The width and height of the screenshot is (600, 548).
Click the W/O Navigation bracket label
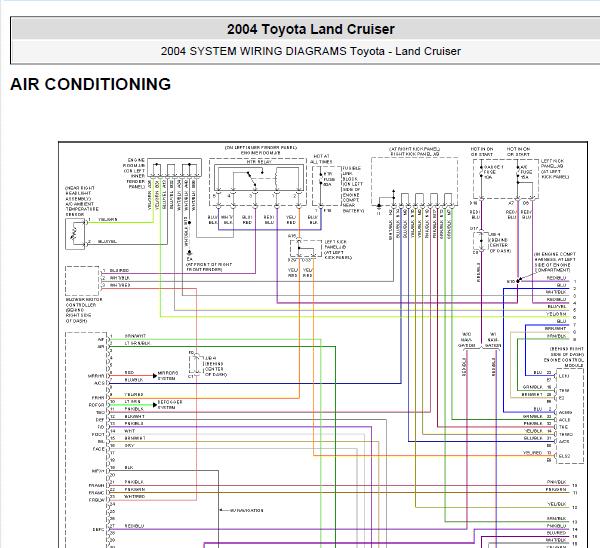click(466, 340)
